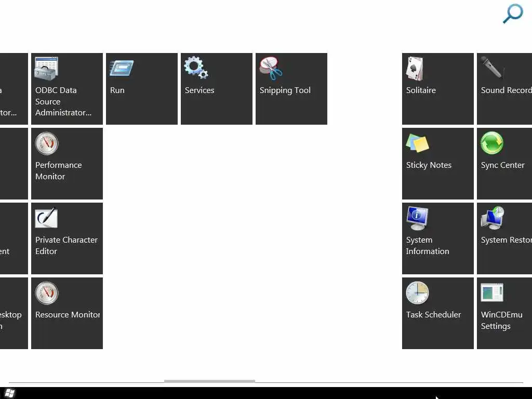Select 'WinCDEmu Settings' label text

click(501, 320)
